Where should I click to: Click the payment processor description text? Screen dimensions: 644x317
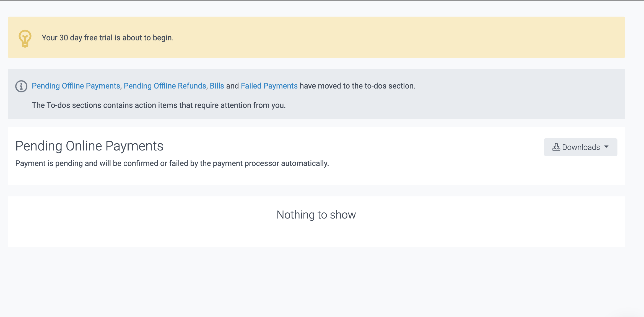[x=172, y=163]
